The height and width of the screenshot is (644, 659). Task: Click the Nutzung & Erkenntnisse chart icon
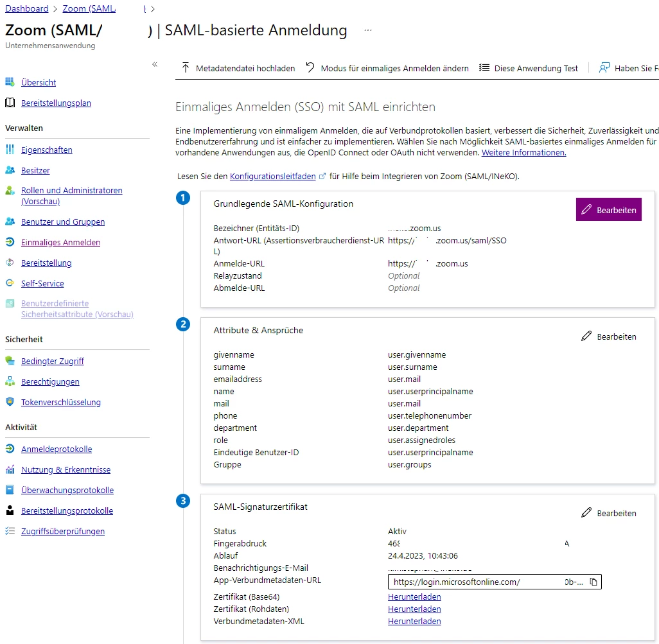(10, 469)
